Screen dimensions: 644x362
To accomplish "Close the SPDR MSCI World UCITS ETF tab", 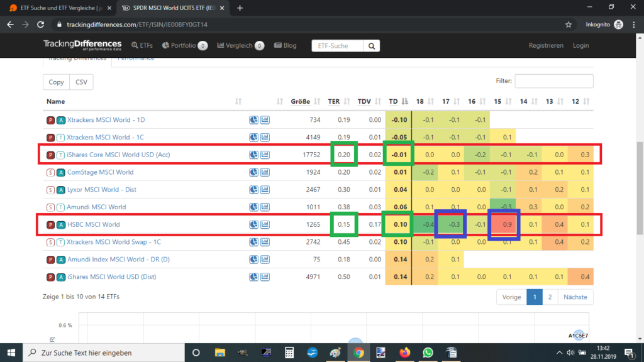I will tap(222, 8).
